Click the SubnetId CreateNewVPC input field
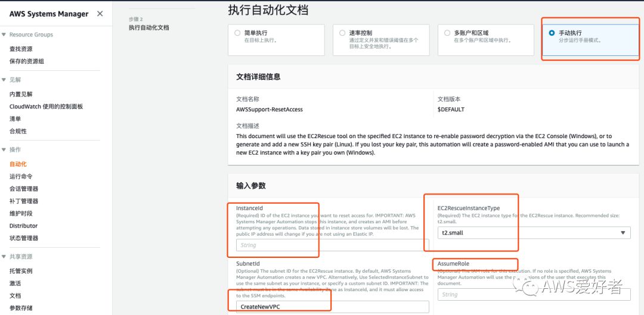Screen dimensions: 644x315 pos(333,307)
